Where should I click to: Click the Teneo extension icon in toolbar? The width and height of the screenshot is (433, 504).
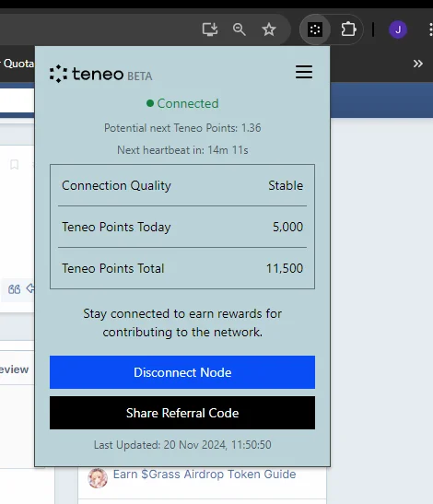[315, 29]
